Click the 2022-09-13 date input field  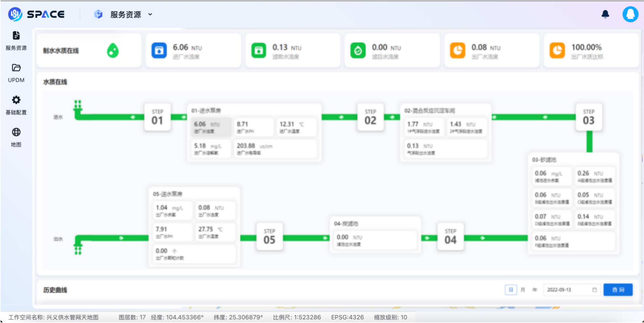567,290
